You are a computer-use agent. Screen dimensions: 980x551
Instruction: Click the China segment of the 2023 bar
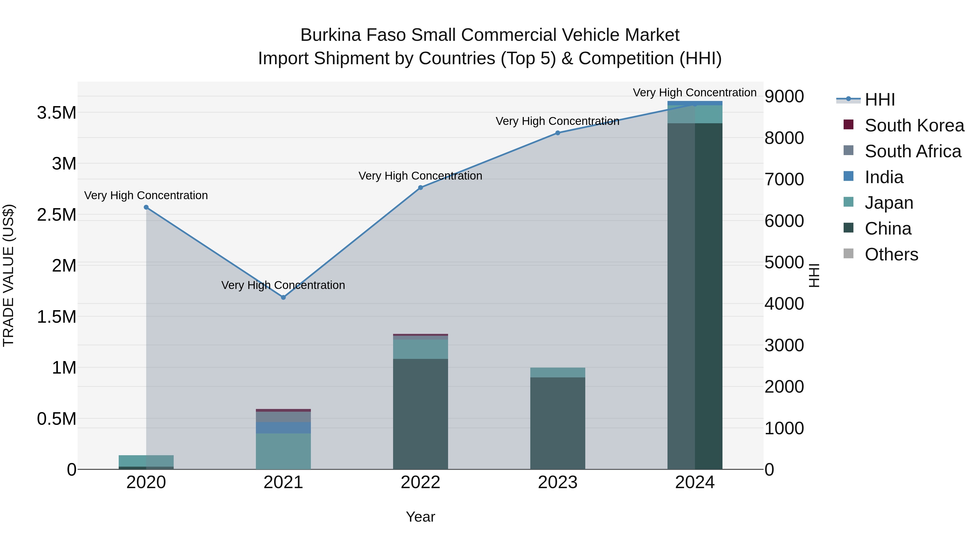[x=558, y=423]
